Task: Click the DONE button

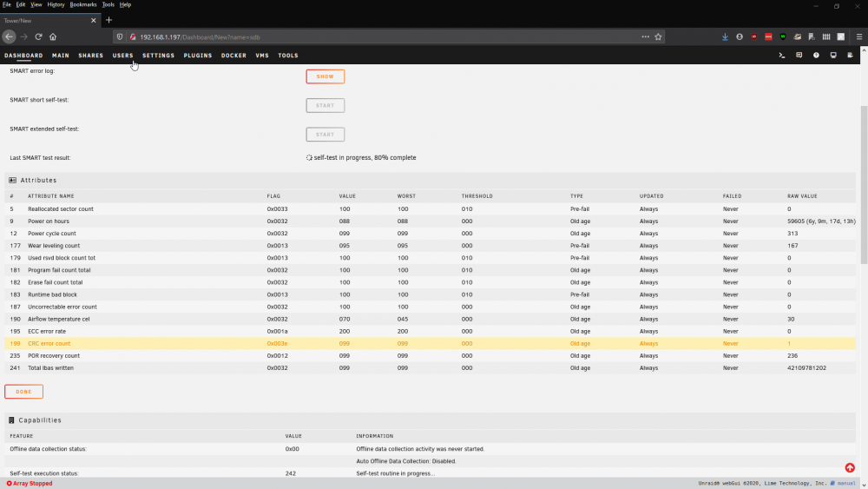Action: [23, 392]
